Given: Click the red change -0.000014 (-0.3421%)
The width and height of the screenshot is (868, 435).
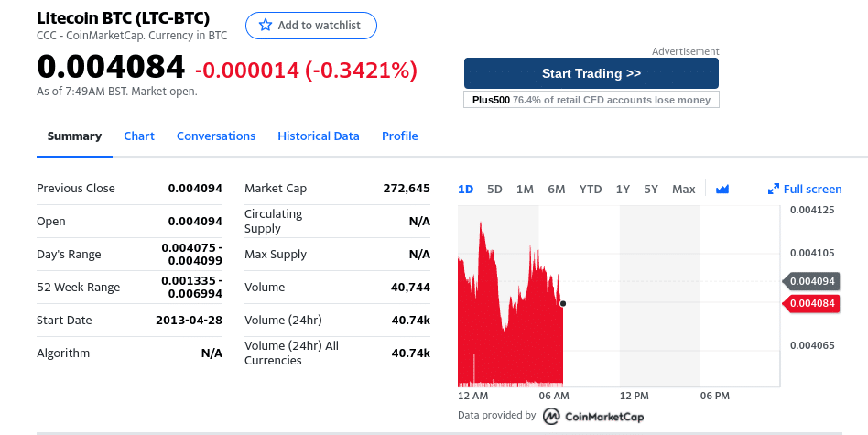Looking at the screenshot, I should (306, 71).
